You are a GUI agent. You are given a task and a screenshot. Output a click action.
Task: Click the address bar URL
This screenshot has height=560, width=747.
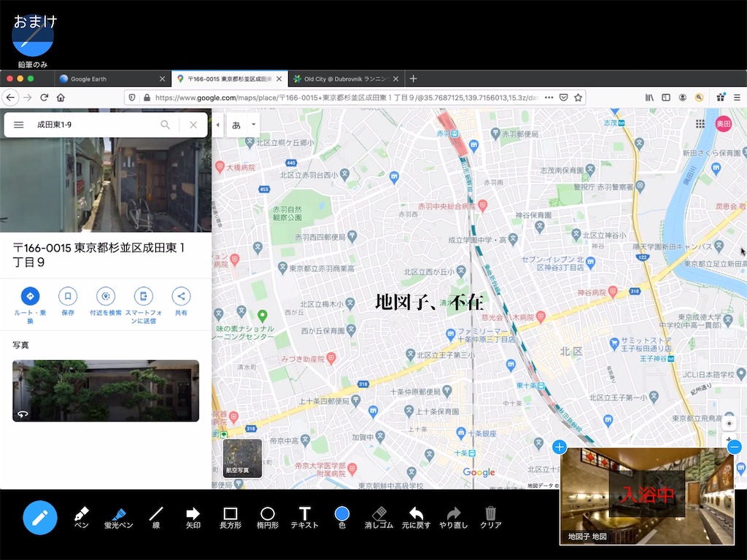tap(347, 98)
